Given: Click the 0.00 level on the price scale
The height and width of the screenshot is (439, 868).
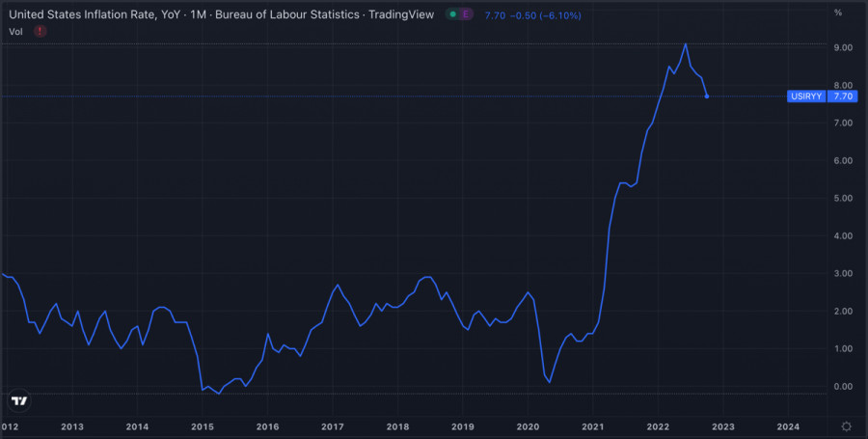Looking at the screenshot, I should (842, 387).
